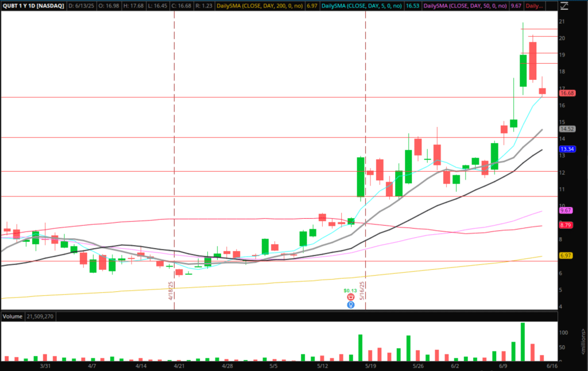Click the R: 1.23 range value
The image size is (588, 371).
(204, 6)
